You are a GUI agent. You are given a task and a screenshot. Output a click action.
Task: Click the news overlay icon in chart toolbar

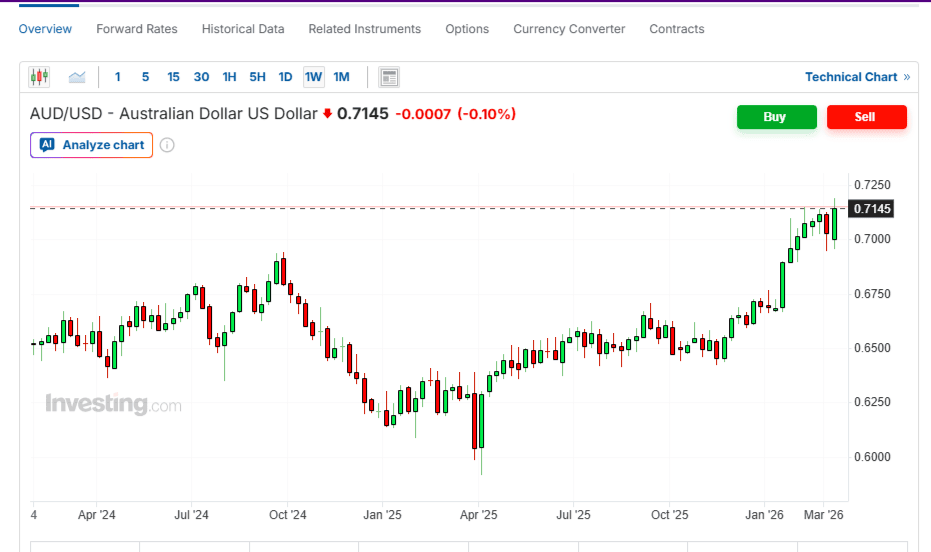pyautogui.click(x=389, y=77)
